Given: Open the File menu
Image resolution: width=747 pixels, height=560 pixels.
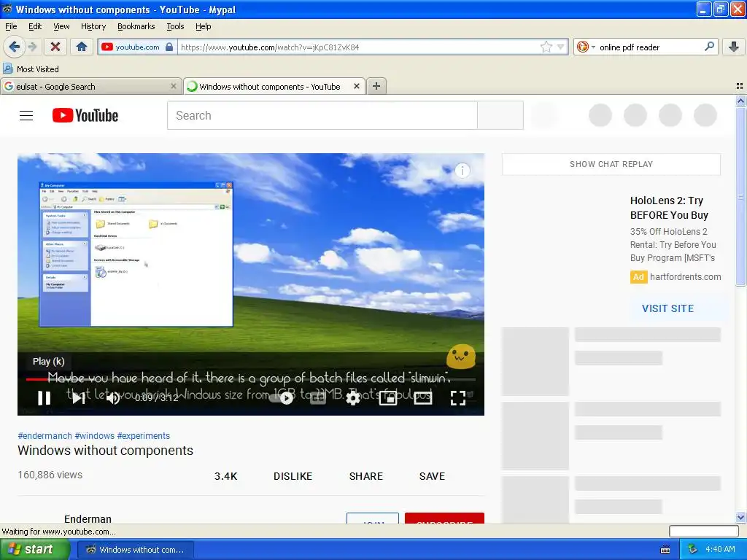Looking at the screenshot, I should click(11, 26).
